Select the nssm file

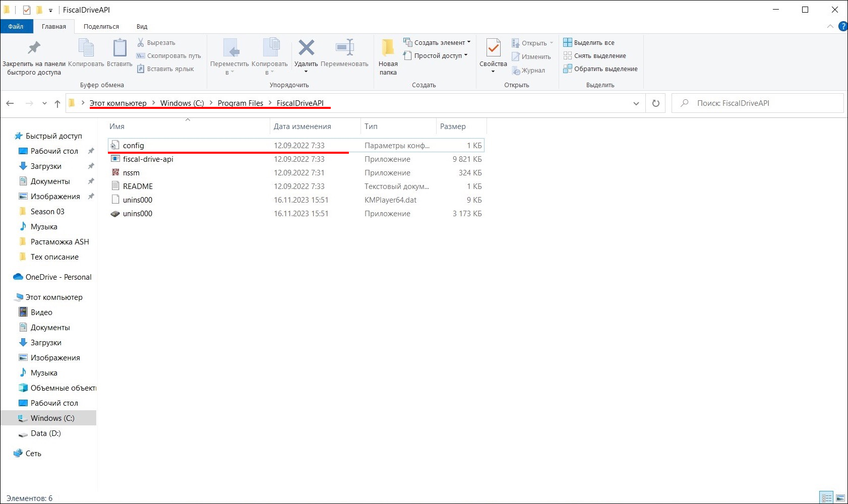click(296, 172)
